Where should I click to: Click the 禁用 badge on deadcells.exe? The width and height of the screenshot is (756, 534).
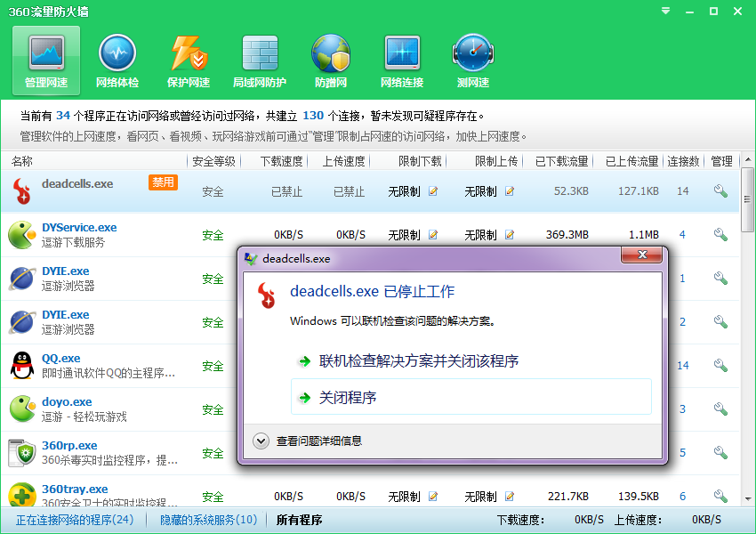(163, 182)
